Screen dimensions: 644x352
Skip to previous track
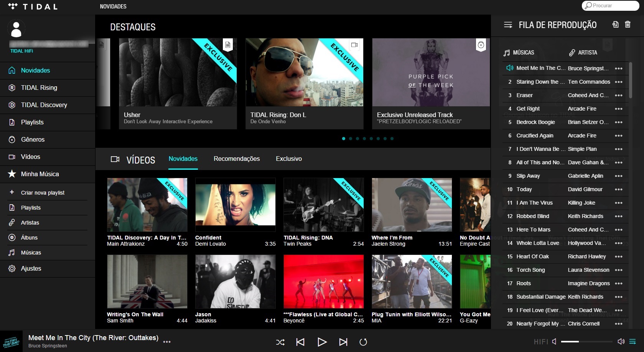(x=300, y=342)
